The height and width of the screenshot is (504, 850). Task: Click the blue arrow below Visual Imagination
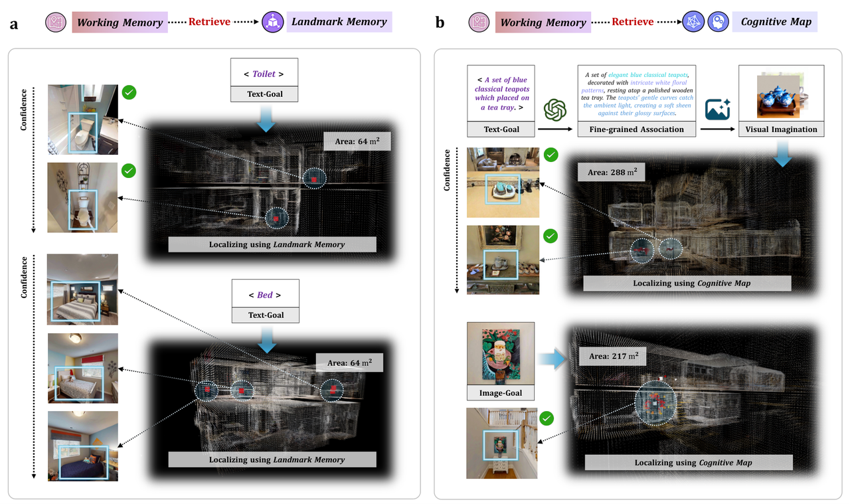pyautogui.click(x=782, y=153)
